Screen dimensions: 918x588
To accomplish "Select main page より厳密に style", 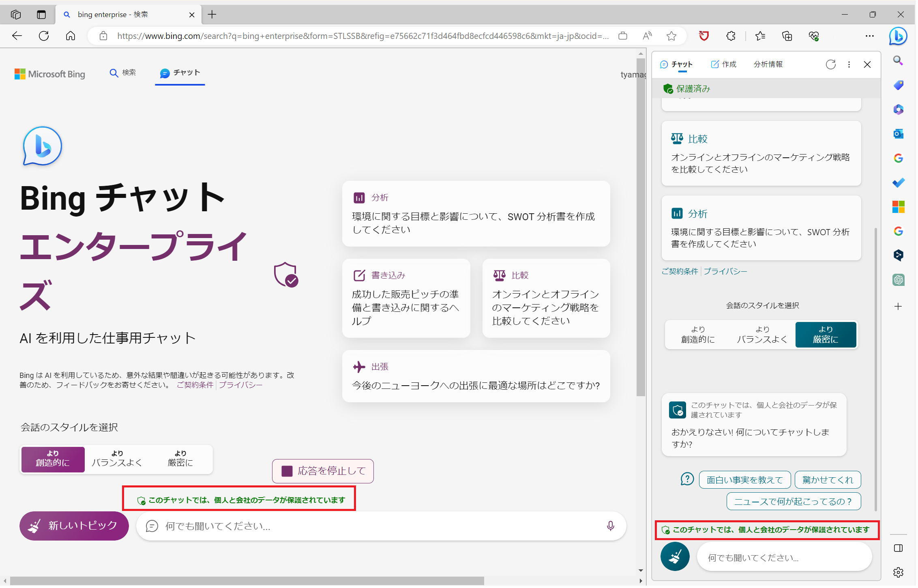I will [x=180, y=459].
